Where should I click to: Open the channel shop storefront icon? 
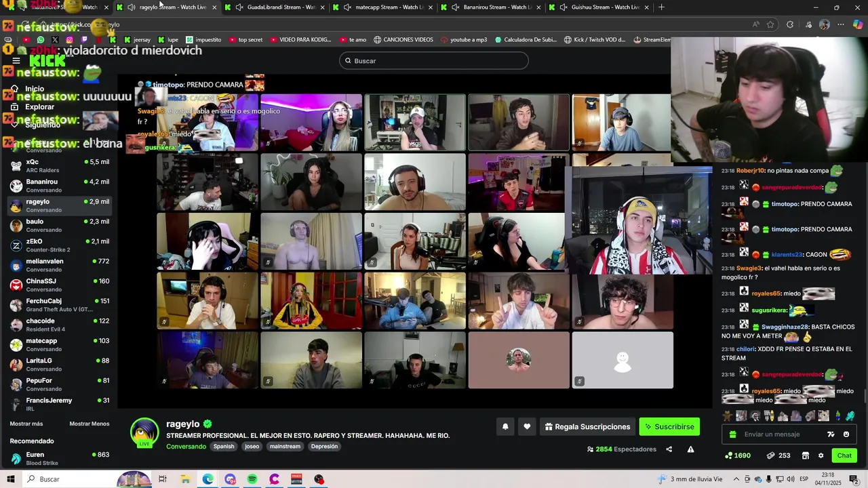[805, 455]
